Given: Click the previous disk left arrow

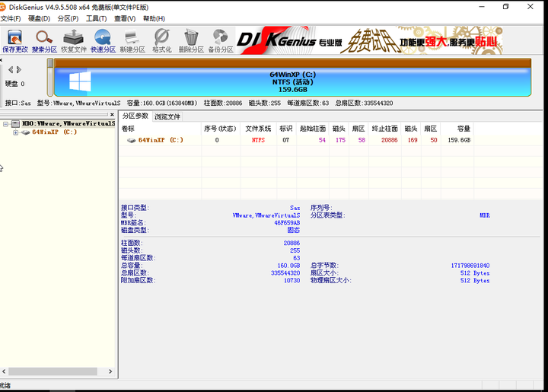Looking at the screenshot, I should (x=11, y=69).
